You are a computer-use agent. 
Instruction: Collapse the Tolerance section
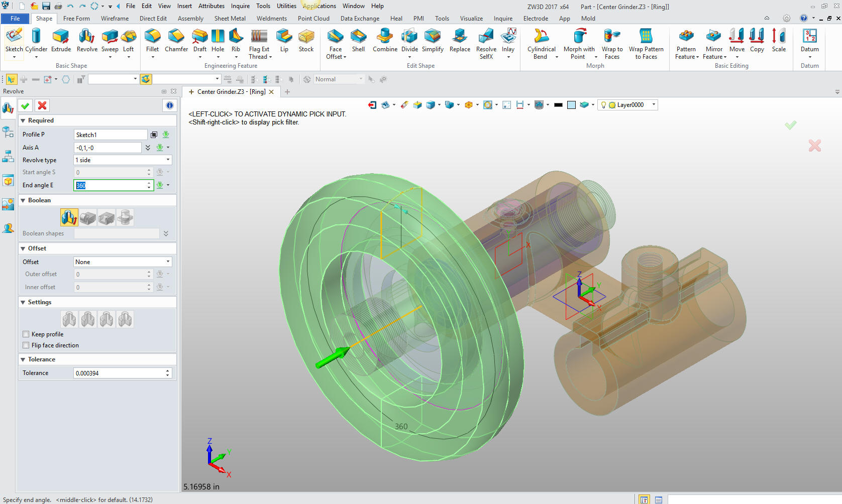pyautogui.click(x=23, y=359)
